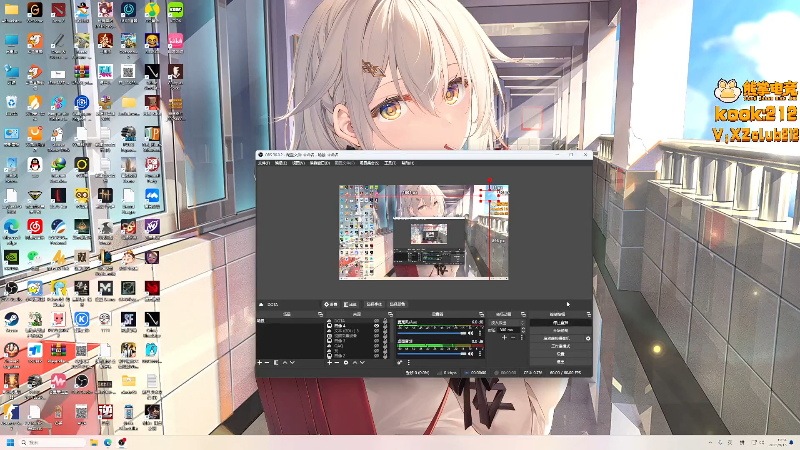Viewport: 800px width, 450px height.
Task: Toggle visibility of the 图像 2 source
Action: 377,356
